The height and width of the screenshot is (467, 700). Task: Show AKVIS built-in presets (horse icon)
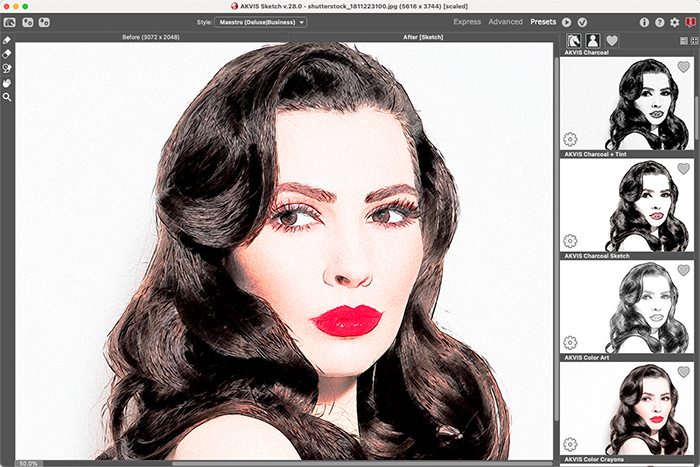click(574, 41)
